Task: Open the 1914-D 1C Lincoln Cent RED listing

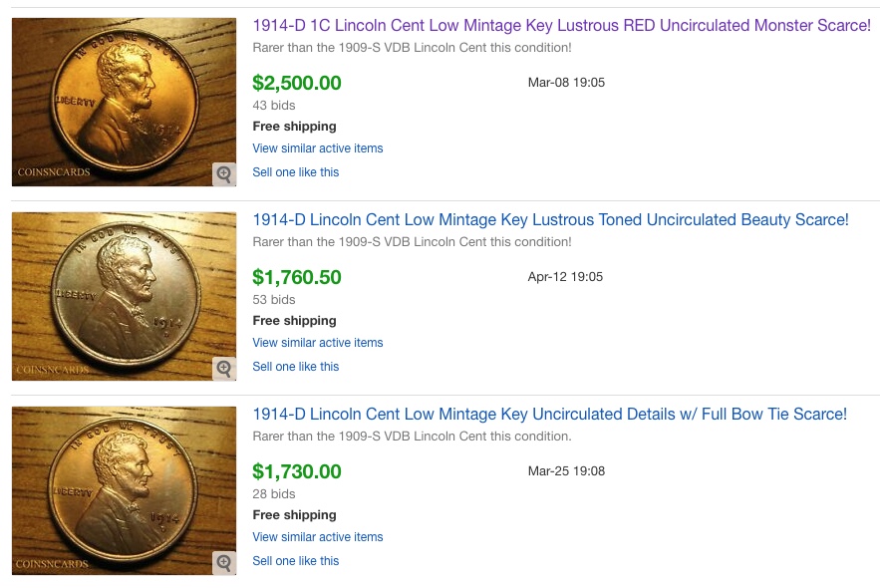Action: 561,25
